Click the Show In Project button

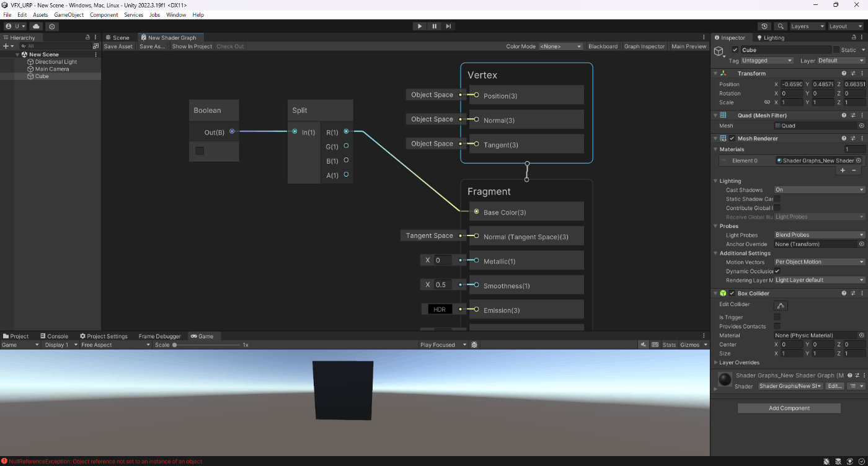pos(192,46)
